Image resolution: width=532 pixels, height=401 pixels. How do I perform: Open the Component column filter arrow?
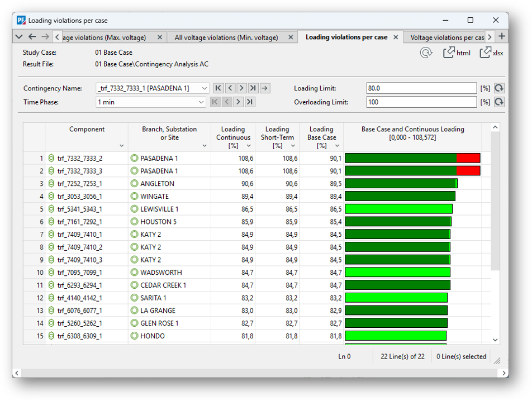(x=122, y=146)
